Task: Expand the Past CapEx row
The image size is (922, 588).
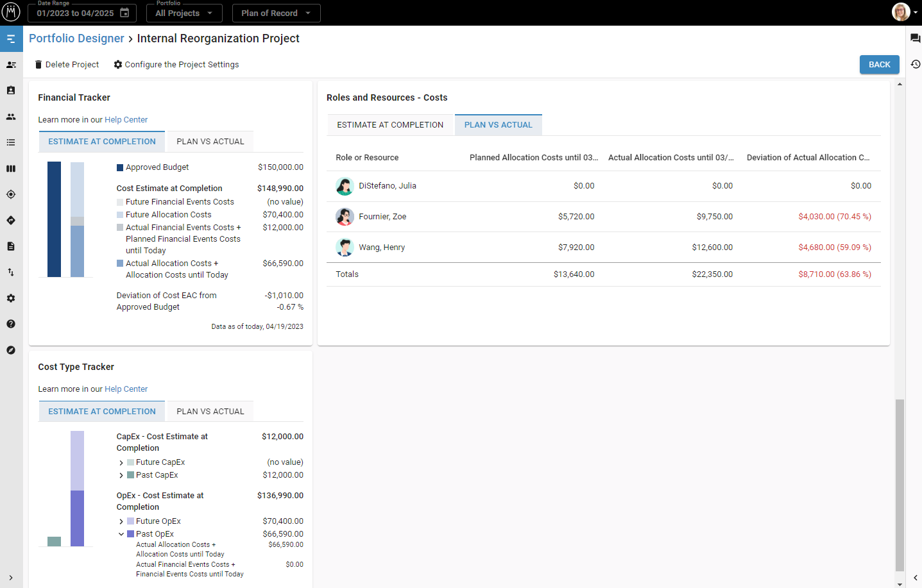Action: point(121,475)
